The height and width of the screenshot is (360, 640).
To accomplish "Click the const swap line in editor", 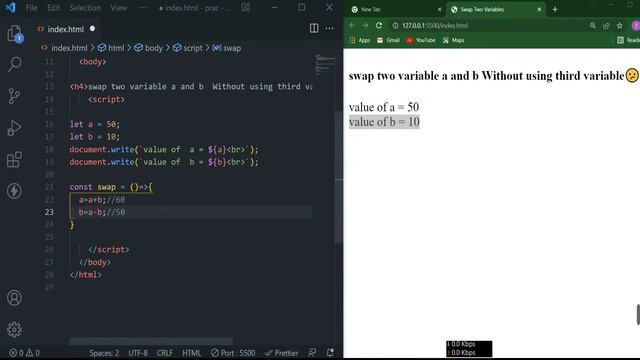I will tap(111, 187).
